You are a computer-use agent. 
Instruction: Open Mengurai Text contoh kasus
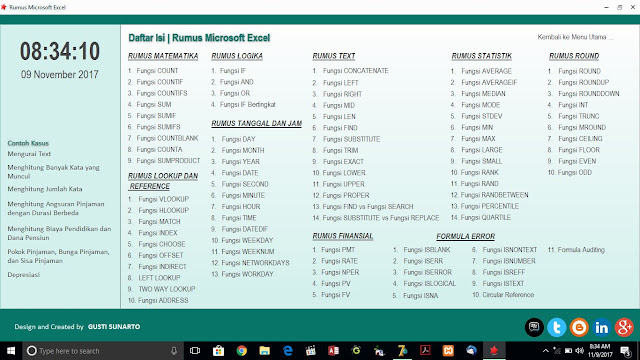(x=29, y=154)
